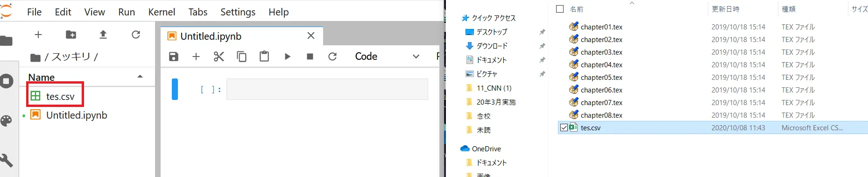Open the running kernels sidebar tab

tap(6, 81)
